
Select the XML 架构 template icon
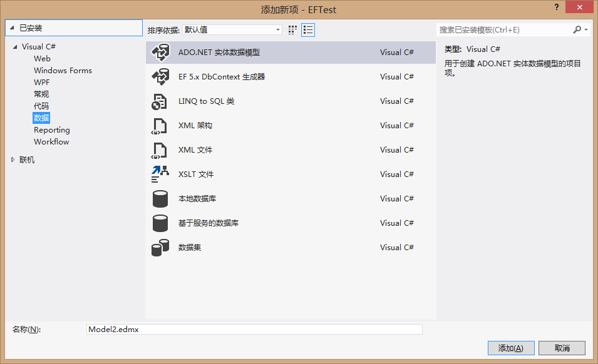(160, 126)
